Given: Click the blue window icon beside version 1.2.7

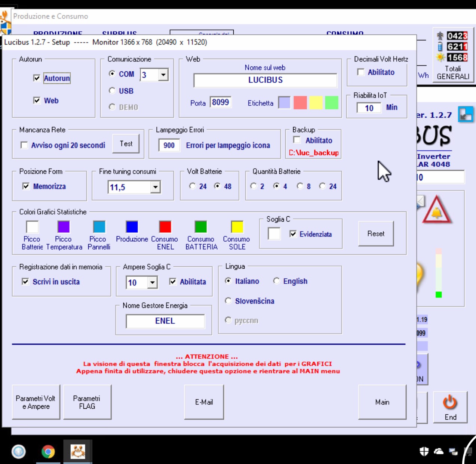Looking at the screenshot, I should [466, 114].
